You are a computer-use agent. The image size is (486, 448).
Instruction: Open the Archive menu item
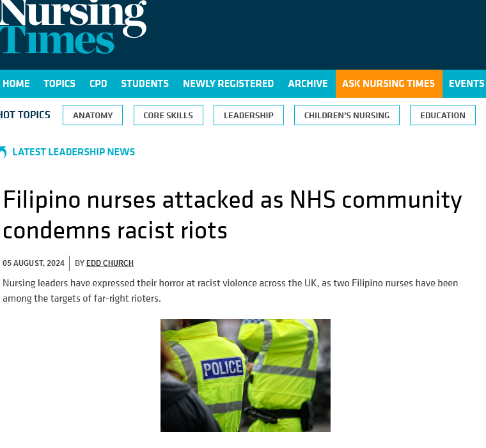tap(308, 84)
